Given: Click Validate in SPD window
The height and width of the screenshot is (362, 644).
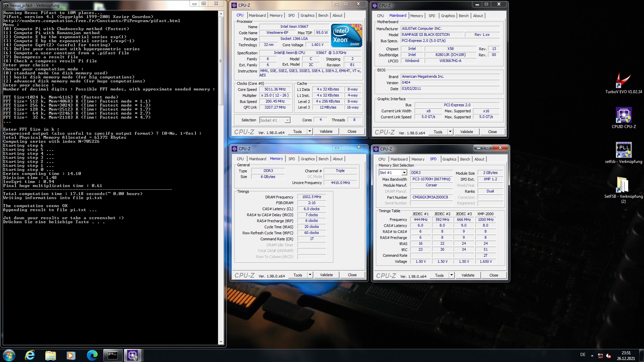Looking at the screenshot, I should [x=468, y=276].
